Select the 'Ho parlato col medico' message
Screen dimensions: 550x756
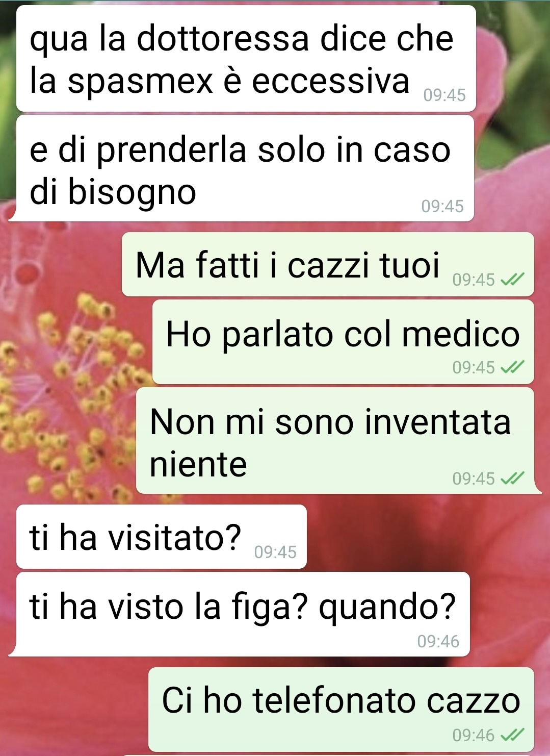click(x=343, y=342)
